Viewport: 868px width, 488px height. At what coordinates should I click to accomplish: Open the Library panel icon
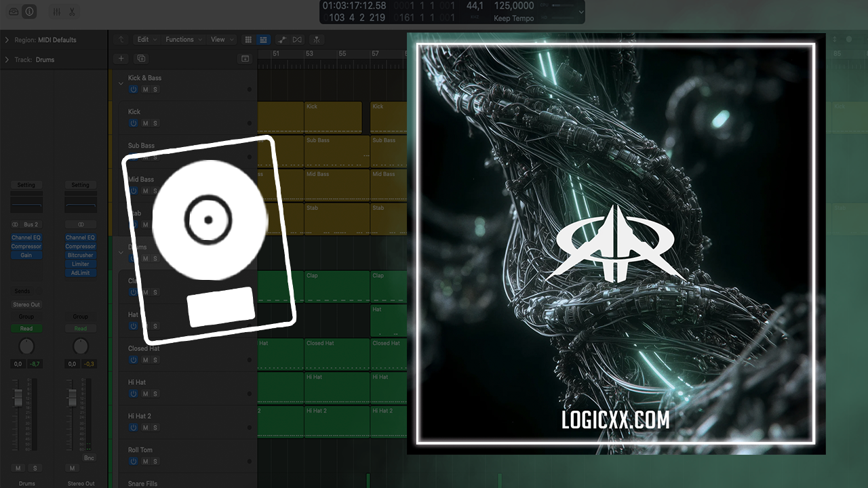coord(14,12)
